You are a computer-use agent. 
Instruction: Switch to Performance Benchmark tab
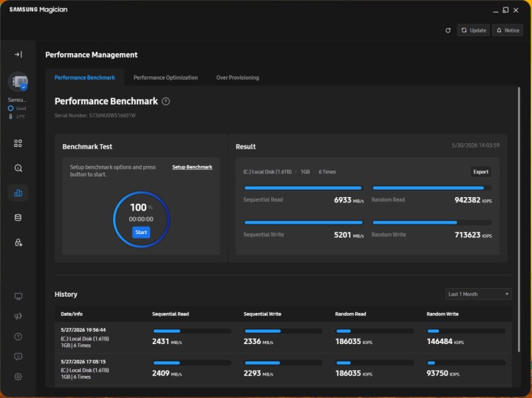click(85, 78)
